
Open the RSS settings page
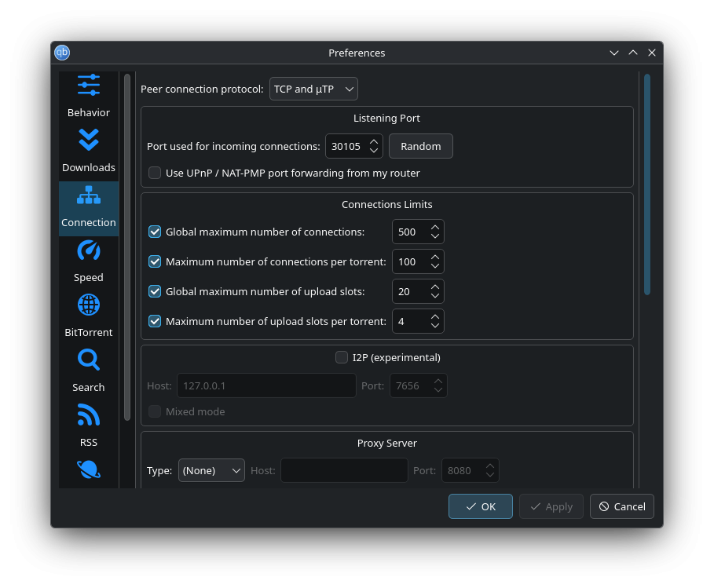click(x=89, y=415)
